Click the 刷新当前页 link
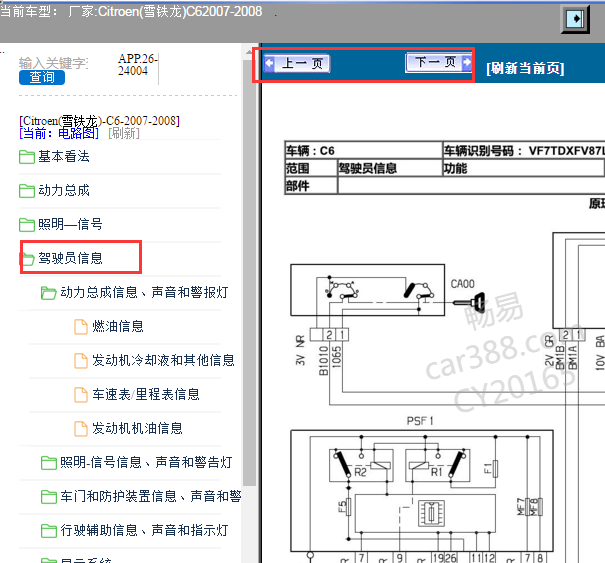This screenshot has height=563, width=605. point(525,68)
